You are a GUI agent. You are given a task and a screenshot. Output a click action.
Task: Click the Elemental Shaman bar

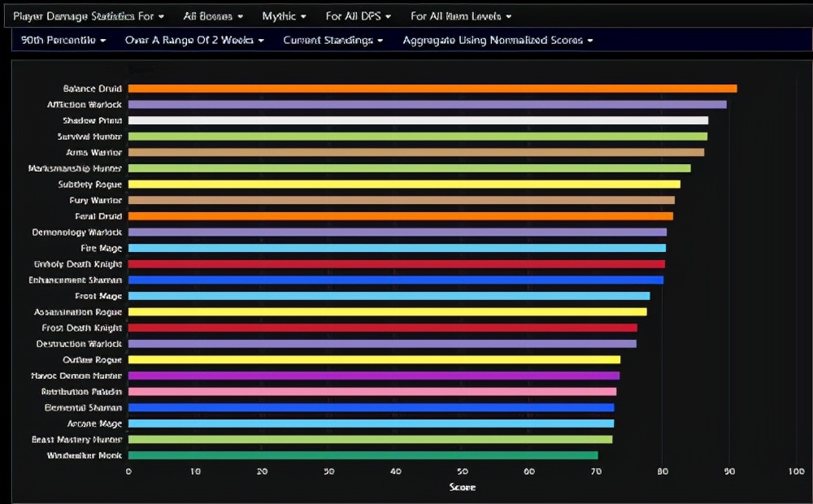[x=371, y=407]
